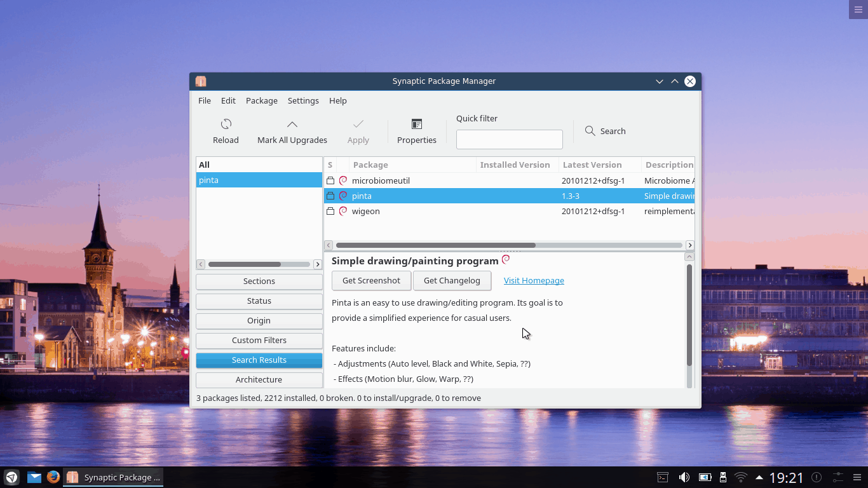Click the Search magnifier button
Image resolution: width=868 pixels, height=488 pixels.
[x=605, y=131]
